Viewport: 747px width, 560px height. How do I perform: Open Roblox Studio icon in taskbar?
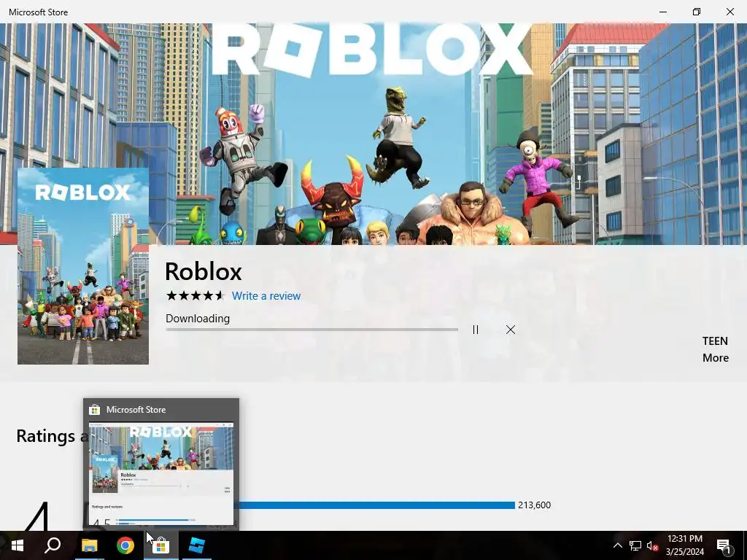197,545
